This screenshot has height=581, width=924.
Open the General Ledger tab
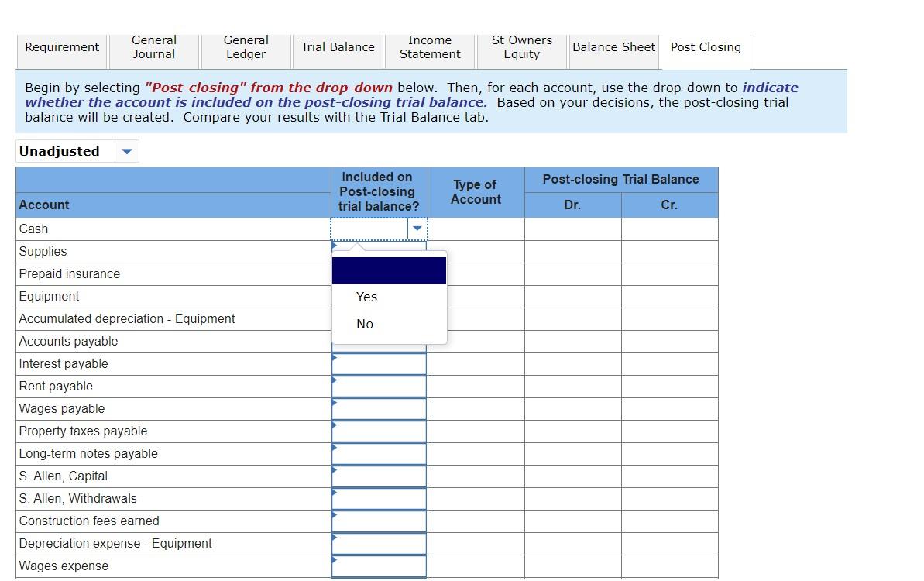click(x=246, y=46)
